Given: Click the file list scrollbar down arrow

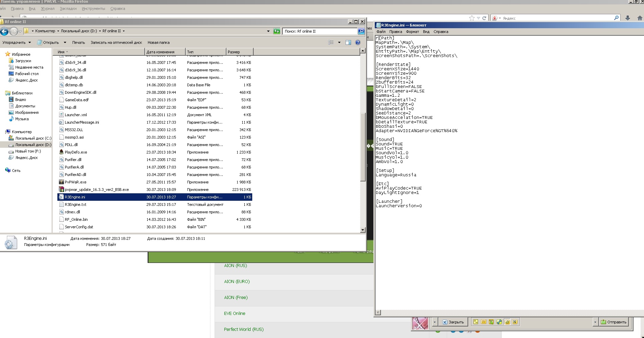Looking at the screenshot, I should pyautogui.click(x=363, y=230).
